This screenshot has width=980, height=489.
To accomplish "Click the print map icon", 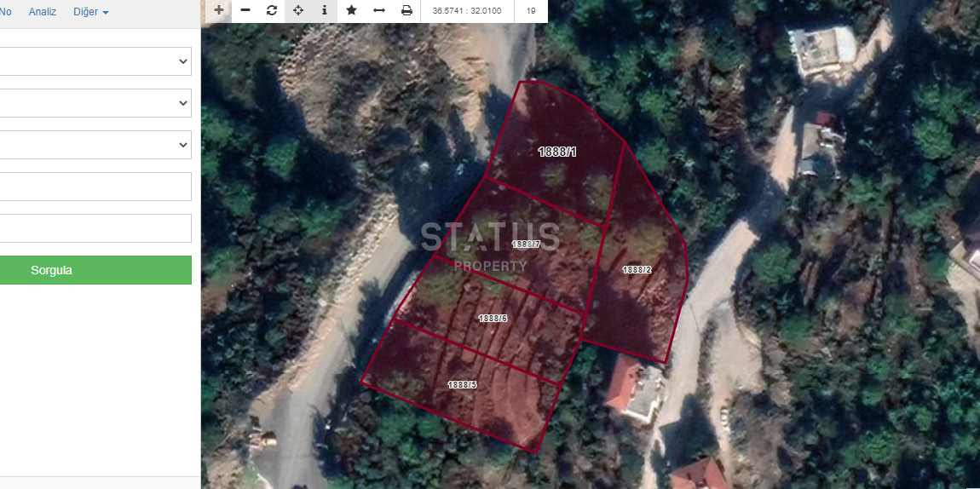I will [x=406, y=10].
